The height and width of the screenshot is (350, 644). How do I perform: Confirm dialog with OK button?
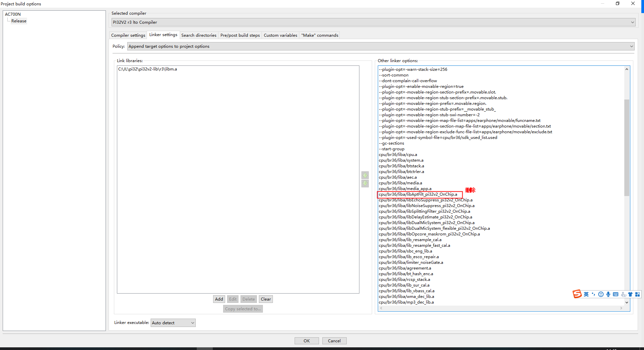(307, 341)
